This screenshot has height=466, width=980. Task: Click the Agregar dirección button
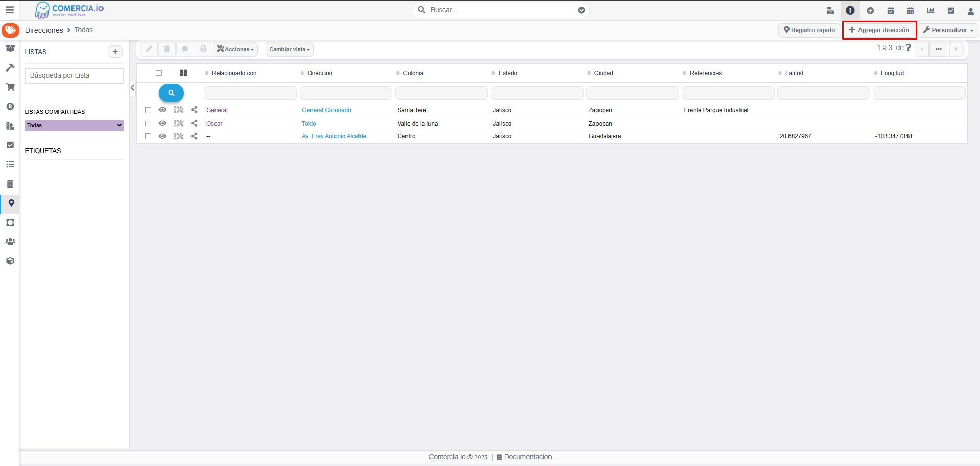879,30
